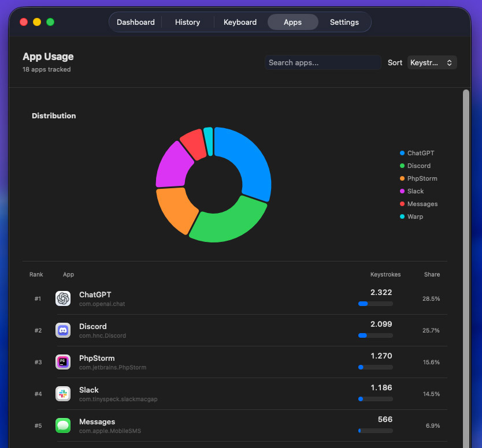482x448 pixels.
Task: Click the 6.9% share value for Messages
Action: (433, 426)
